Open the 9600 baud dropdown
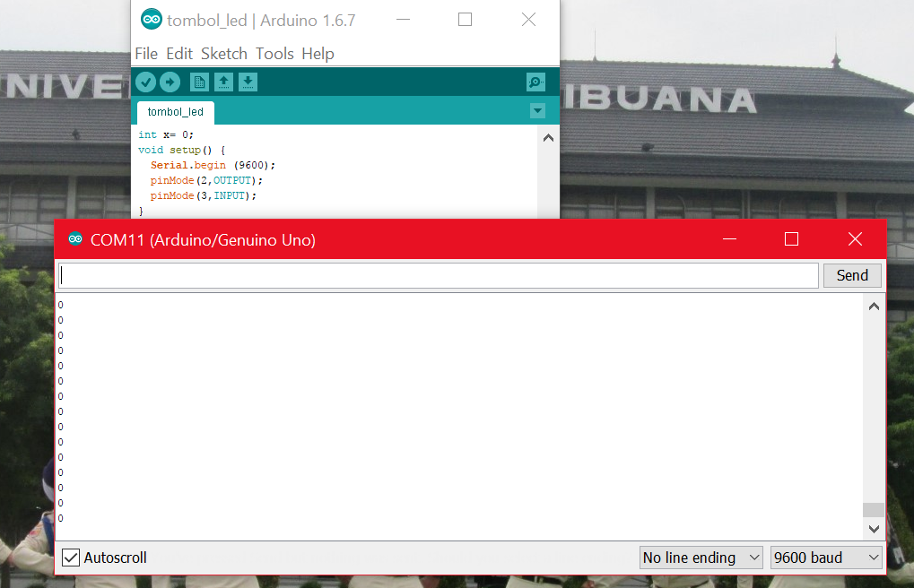 tap(826, 558)
